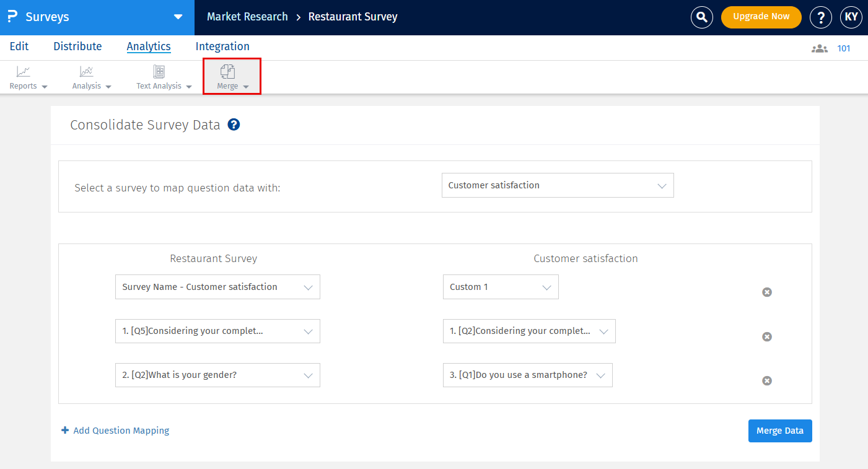
Task: Remove the gender question mapping row
Action: point(766,380)
